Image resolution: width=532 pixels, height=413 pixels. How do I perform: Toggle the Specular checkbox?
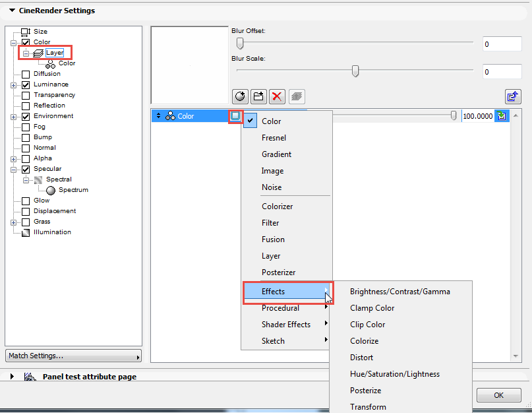(26, 169)
